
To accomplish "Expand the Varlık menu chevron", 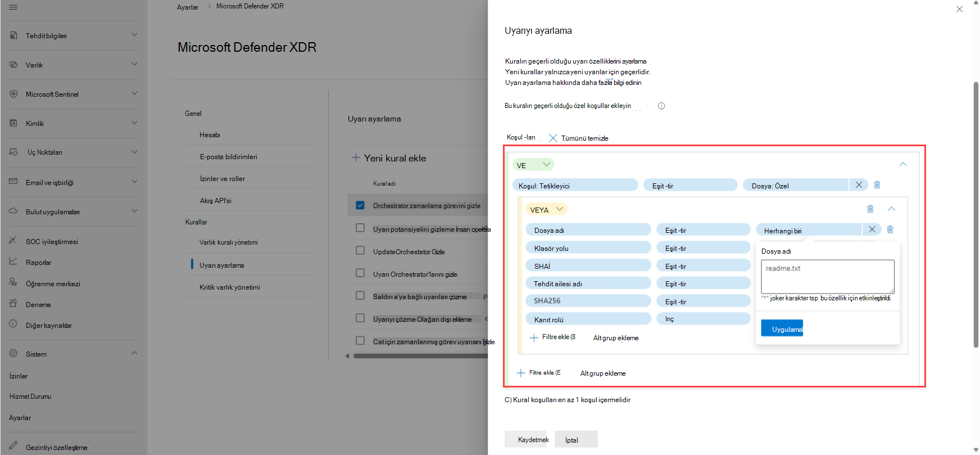I will pos(134,64).
